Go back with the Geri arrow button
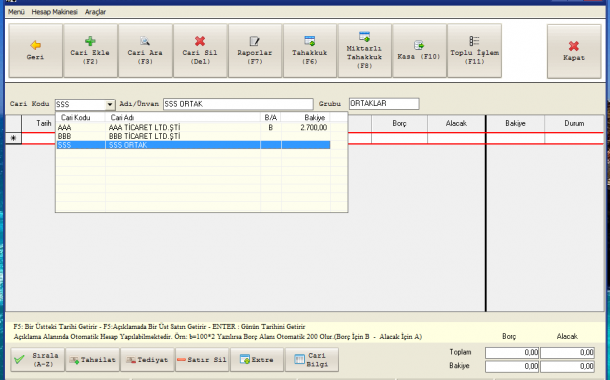 (x=35, y=51)
